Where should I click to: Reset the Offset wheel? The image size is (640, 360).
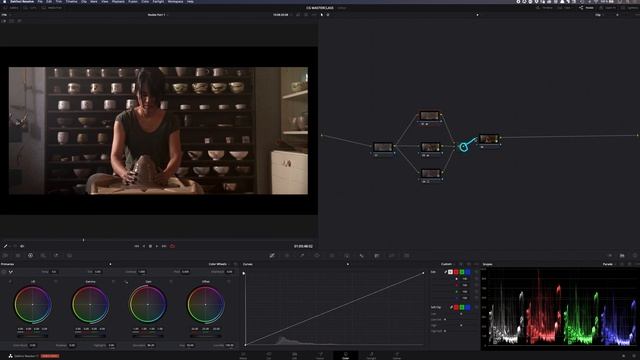point(229,282)
